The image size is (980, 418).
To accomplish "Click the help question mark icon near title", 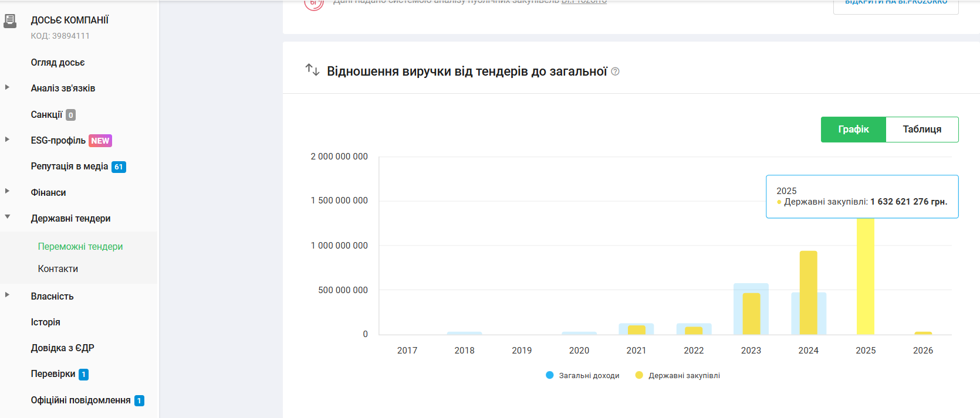I will point(615,72).
